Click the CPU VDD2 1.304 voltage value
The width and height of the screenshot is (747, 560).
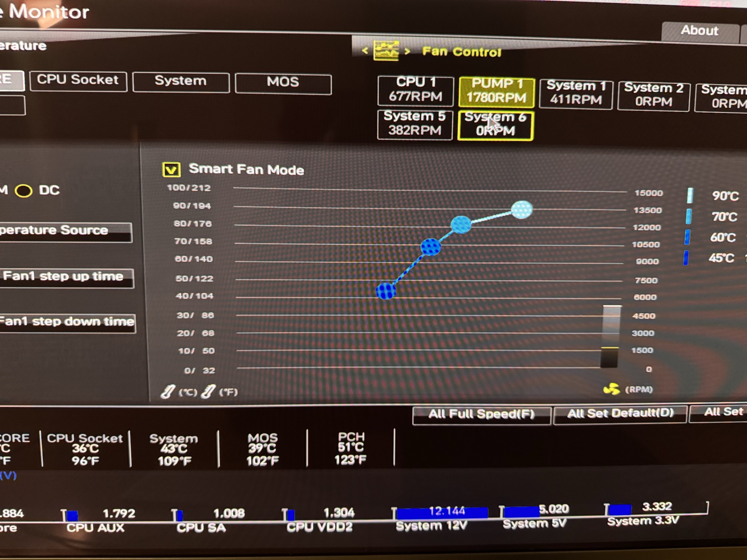[339, 513]
